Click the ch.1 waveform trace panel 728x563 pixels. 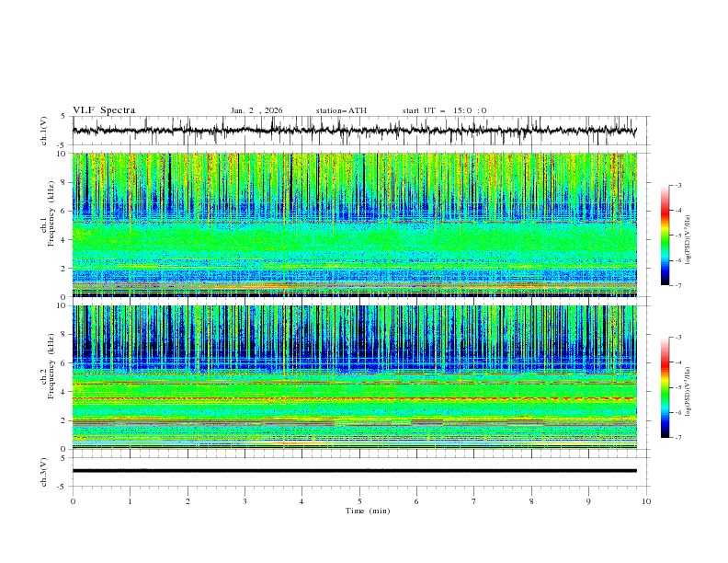point(358,131)
